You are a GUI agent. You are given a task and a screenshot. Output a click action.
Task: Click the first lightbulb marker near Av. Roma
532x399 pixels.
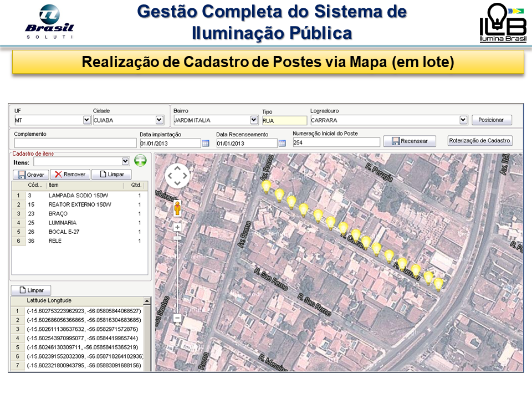(267, 186)
